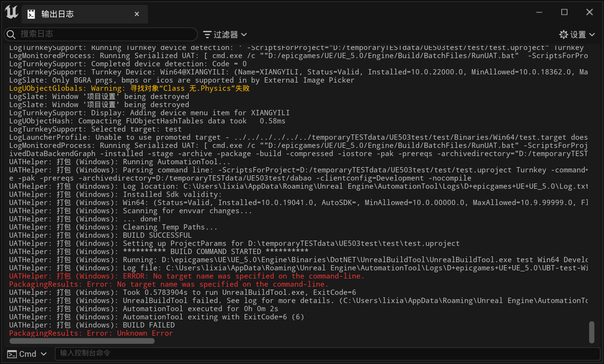Click 'PackagingResults: Error: No target name' line
Screen dimensions: 604x364
pos(169,284)
